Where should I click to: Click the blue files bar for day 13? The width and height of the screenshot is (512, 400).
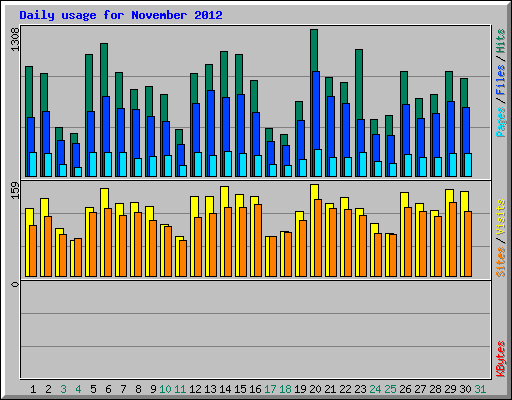(x=211, y=122)
